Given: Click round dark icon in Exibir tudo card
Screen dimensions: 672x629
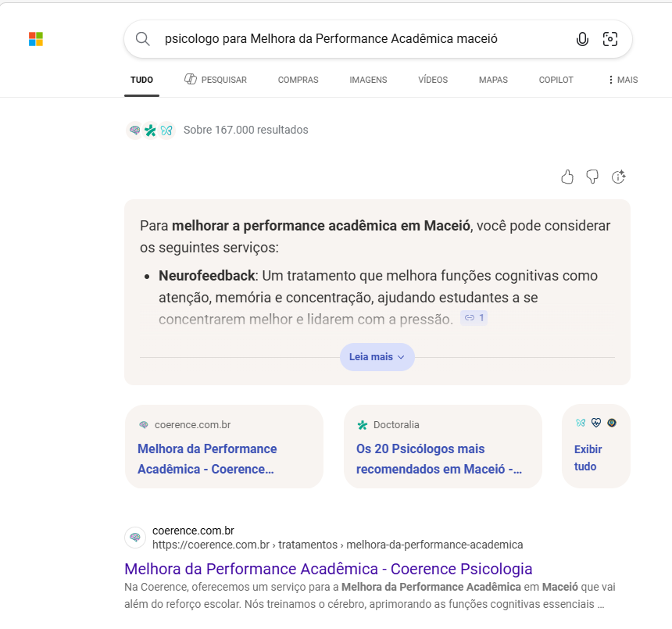Looking at the screenshot, I should coord(612,423).
